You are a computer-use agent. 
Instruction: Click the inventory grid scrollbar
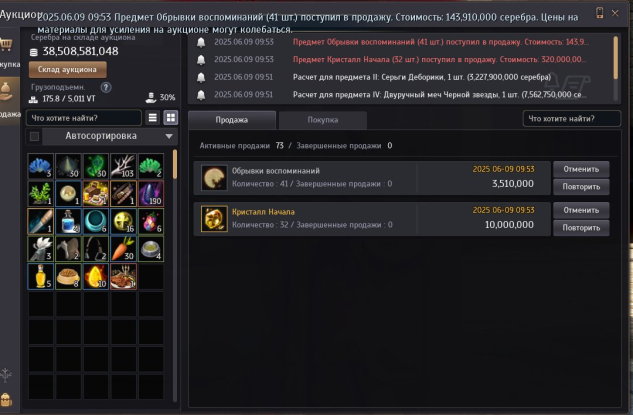pyautogui.click(x=175, y=164)
